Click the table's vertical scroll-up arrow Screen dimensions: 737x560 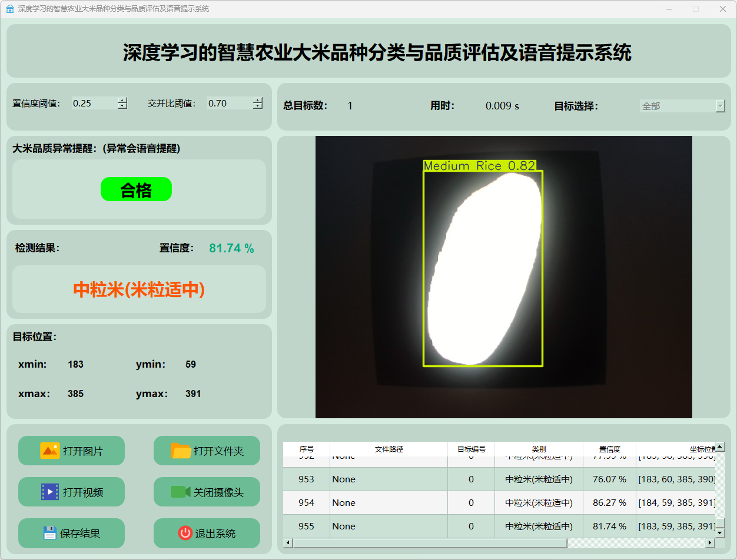720,447
